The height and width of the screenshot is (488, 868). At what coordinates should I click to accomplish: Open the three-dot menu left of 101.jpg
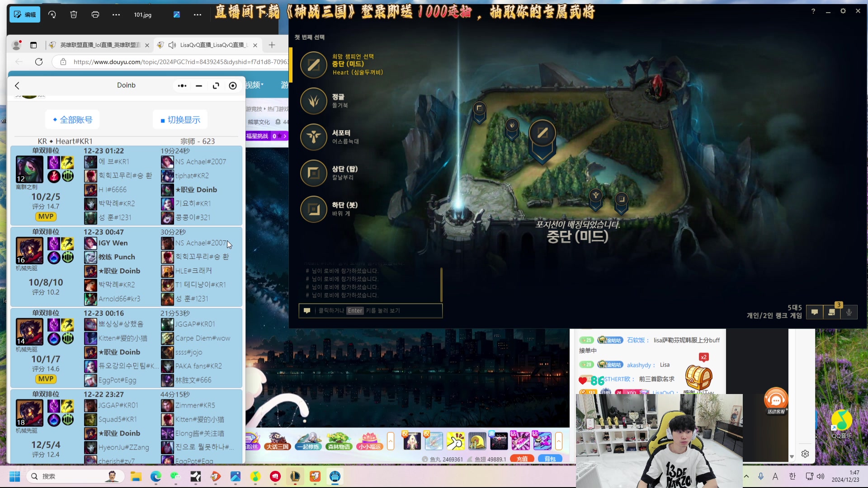point(116,14)
